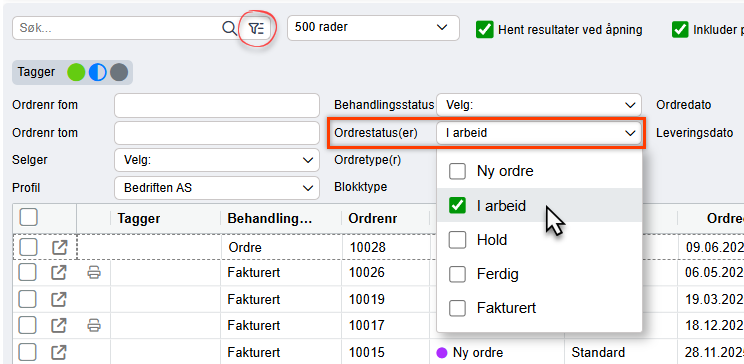The image size is (744, 364).
Task: Open order 10028 via its open icon
Action: click(59, 247)
